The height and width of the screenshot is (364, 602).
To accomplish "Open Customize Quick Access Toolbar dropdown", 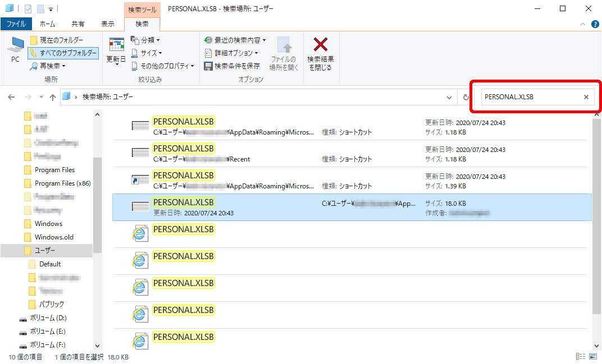I will [x=51, y=9].
